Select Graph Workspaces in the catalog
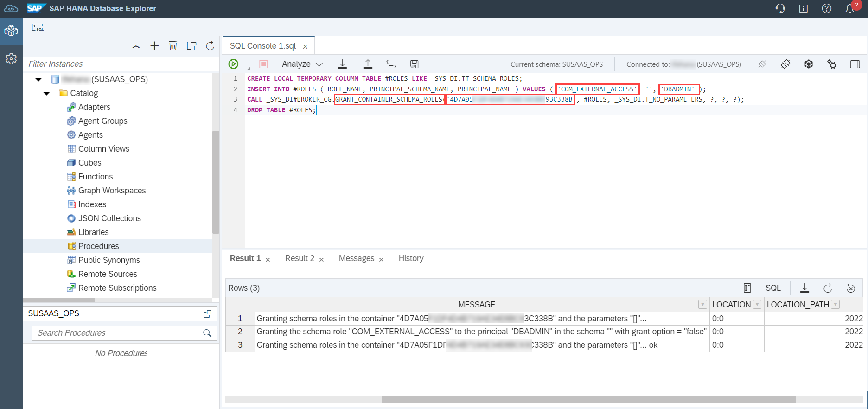The height and width of the screenshot is (409, 868). click(x=112, y=191)
